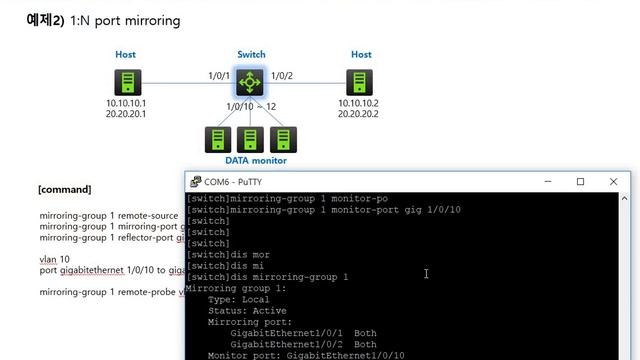Click terminal line 'Type: Local'
This screenshot has width=640, height=360.
tap(239, 300)
